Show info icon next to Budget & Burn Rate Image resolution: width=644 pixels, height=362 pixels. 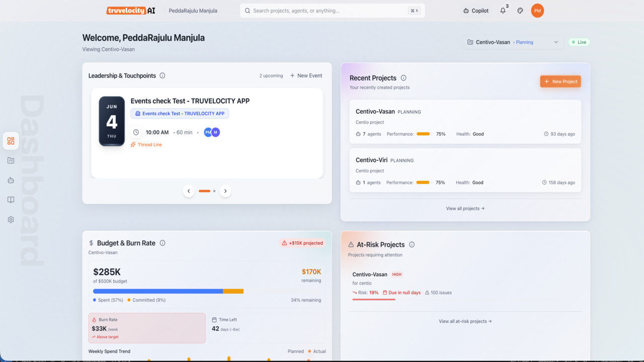point(163,243)
